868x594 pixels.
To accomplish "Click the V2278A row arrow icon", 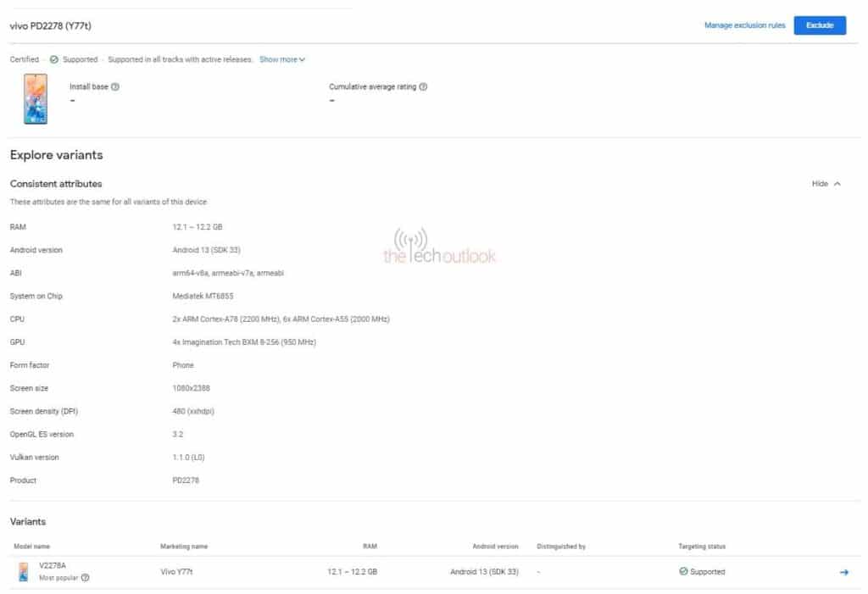I will pos(843,572).
